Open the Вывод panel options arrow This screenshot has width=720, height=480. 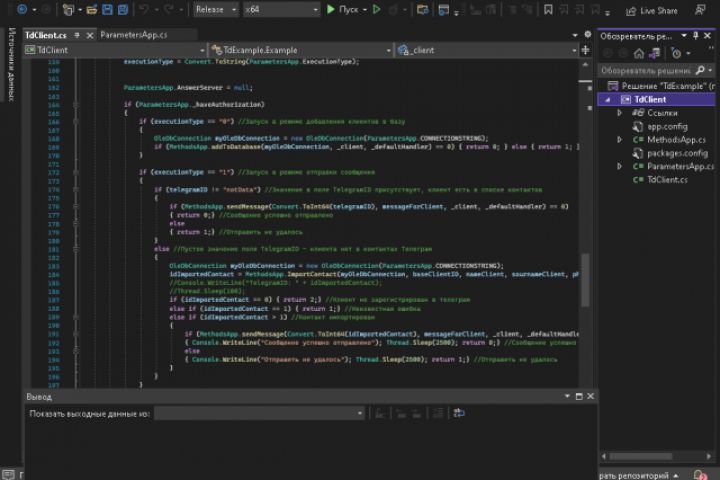(x=567, y=396)
